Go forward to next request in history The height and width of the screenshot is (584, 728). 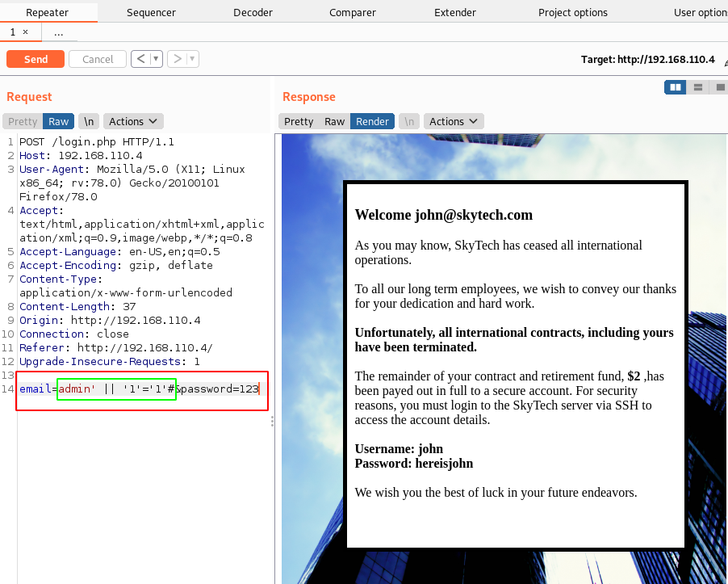click(177, 59)
